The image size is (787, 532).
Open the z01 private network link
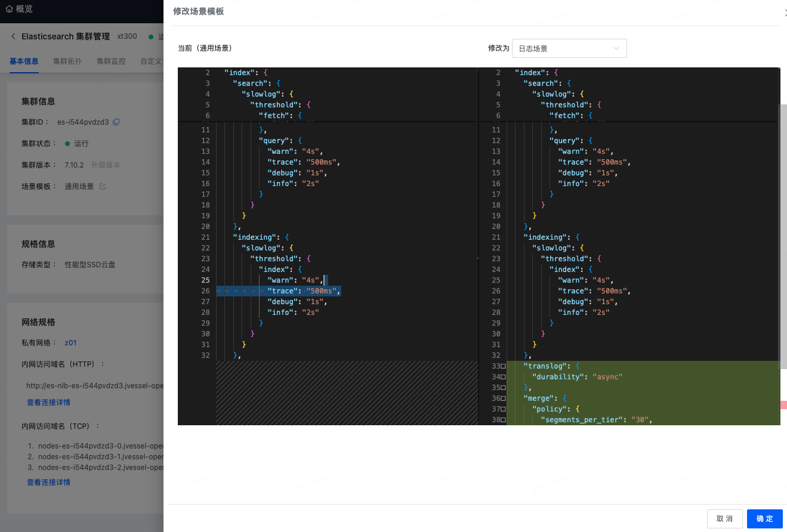pos(70,343)
